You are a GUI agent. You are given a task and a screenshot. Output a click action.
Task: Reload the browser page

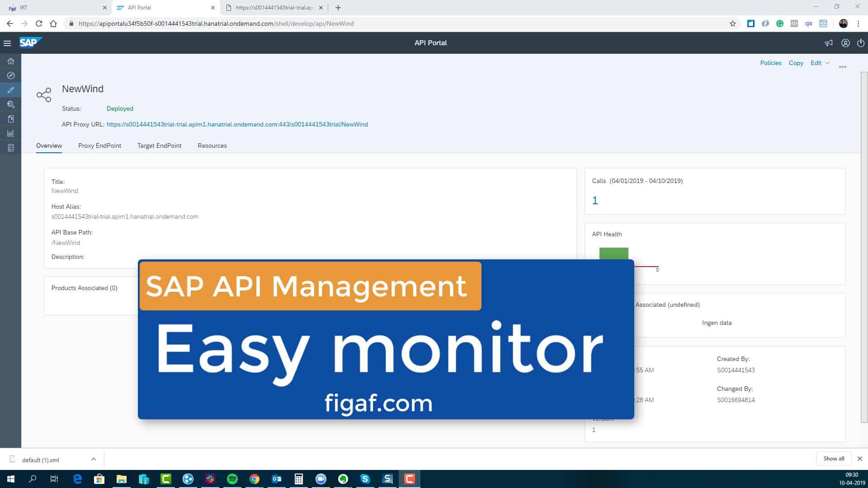39,23
